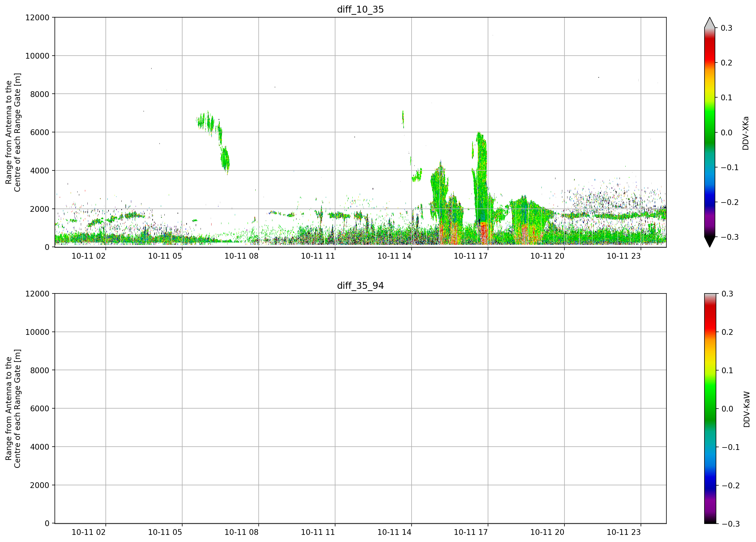756x542 pixels.
Task: Click the 12000 y-tick in diff_35_94
Action: pos(37,294)
